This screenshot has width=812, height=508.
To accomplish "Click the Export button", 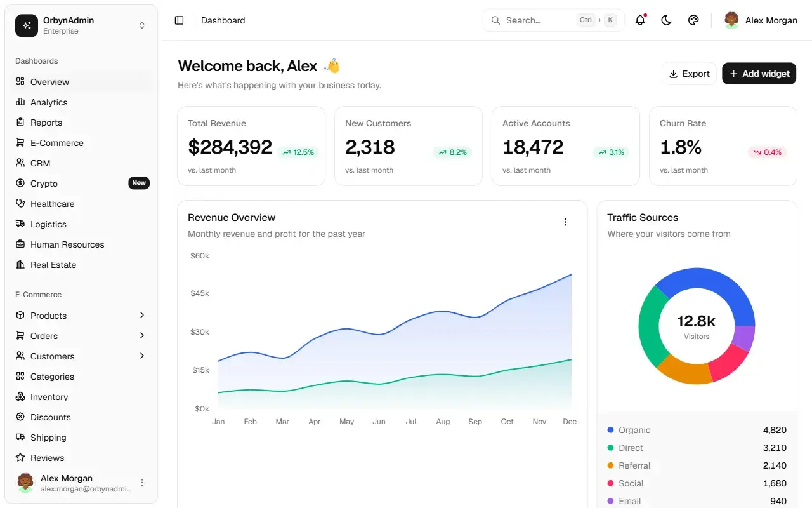I will [689, 74].
